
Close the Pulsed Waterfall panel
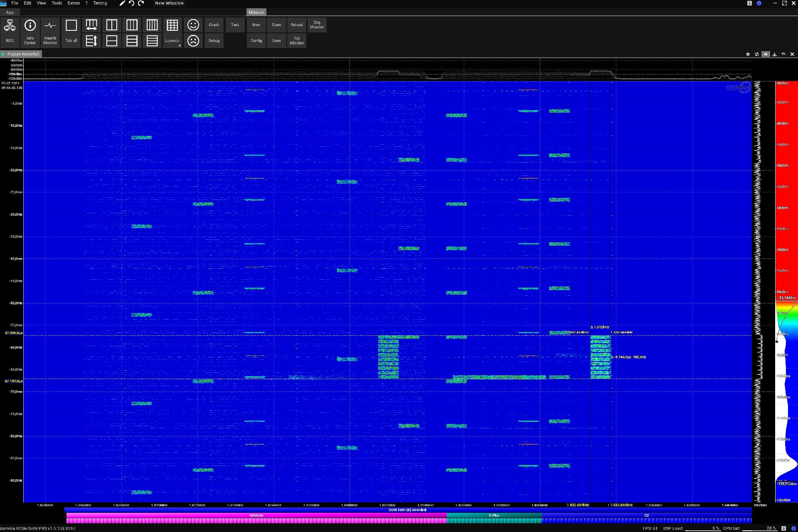tap(792, 54)
